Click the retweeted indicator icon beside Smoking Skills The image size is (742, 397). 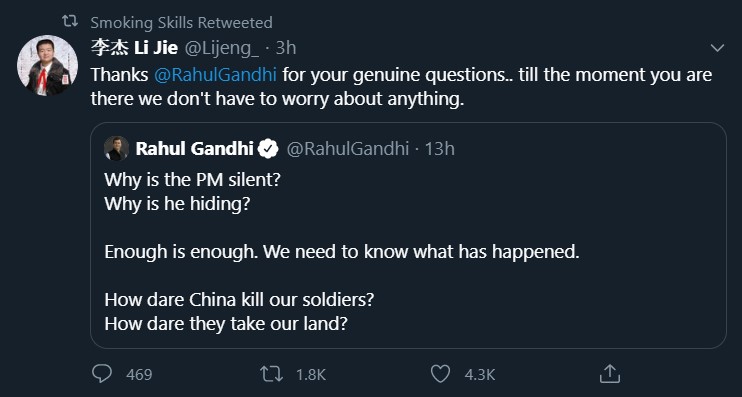coord(70,21)
